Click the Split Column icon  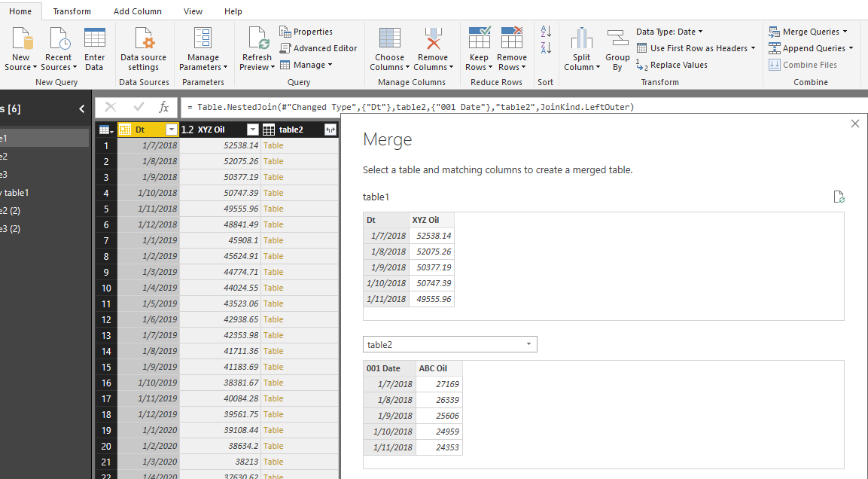(581, 38)
